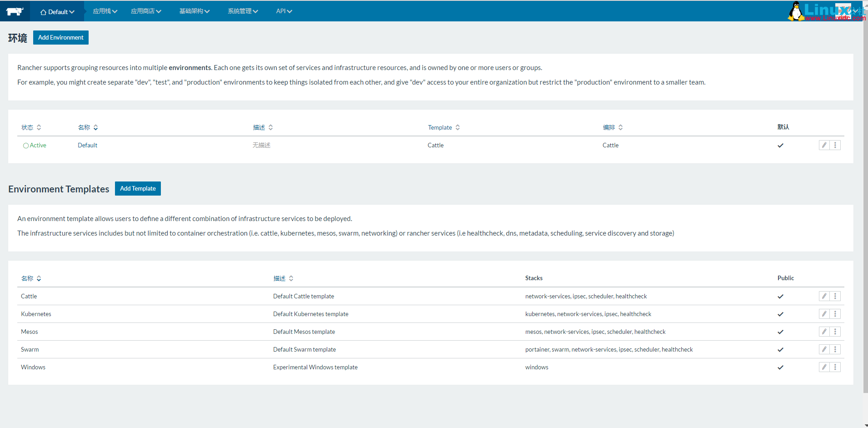The image size is (868, 428).
Task: Expand the 系统管理 dropdown menu
Action: point(243,11)
